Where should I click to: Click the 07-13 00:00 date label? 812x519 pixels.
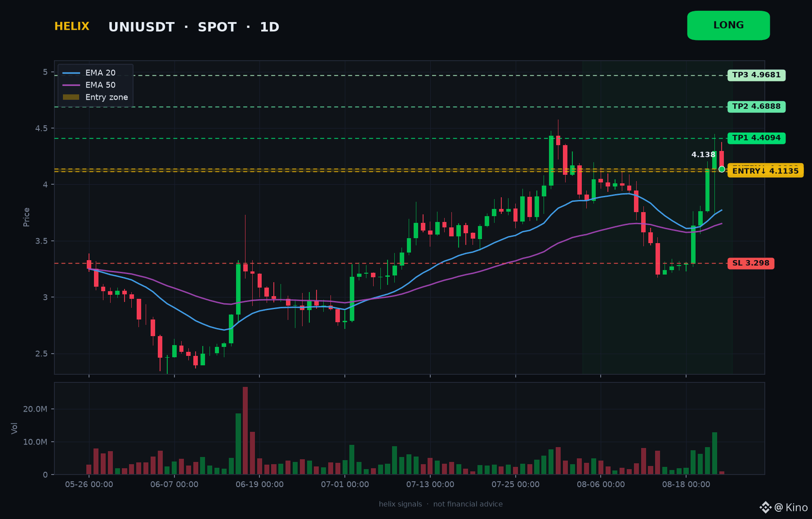tap(430, 484)
